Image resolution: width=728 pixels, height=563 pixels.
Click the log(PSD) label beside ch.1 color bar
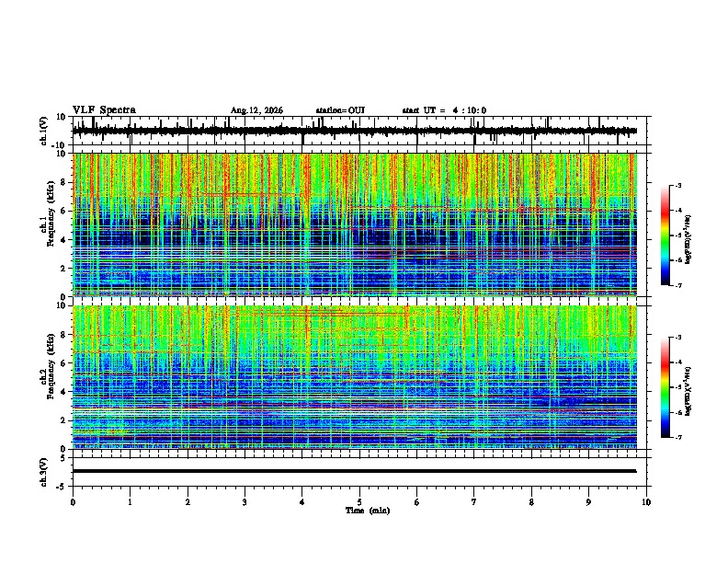[688, 240]
